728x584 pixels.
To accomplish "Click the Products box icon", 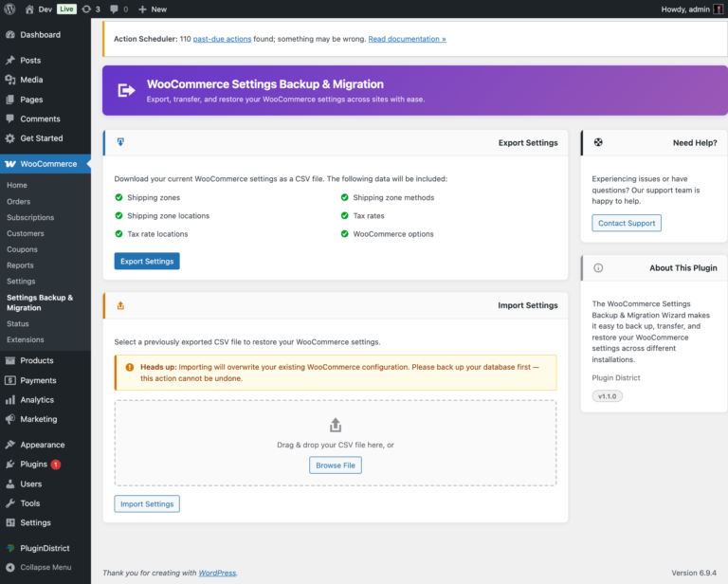I will click(10, 360).
